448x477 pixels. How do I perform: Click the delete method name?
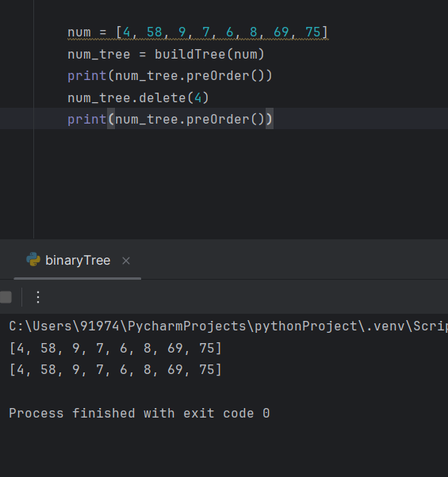pos(163,98)
